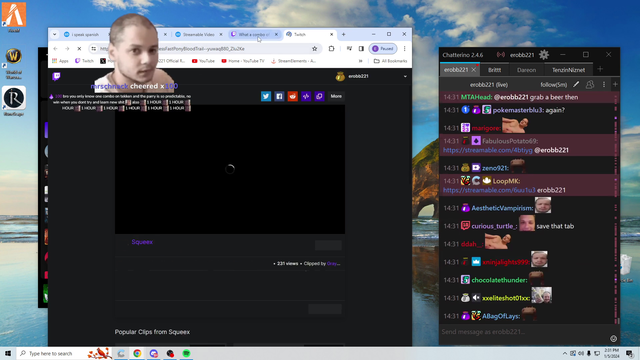Open the Squeex channel link

[x=142, y=242]
